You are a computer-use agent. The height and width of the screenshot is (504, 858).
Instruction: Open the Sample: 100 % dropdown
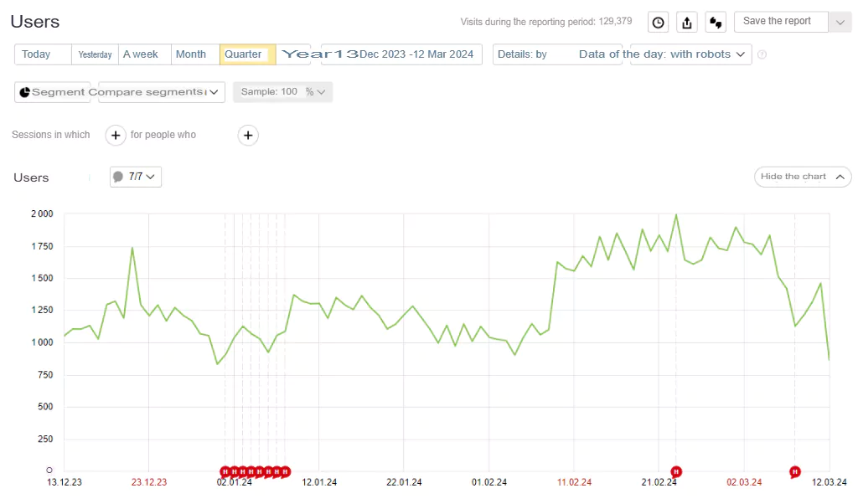pos(283,92)
